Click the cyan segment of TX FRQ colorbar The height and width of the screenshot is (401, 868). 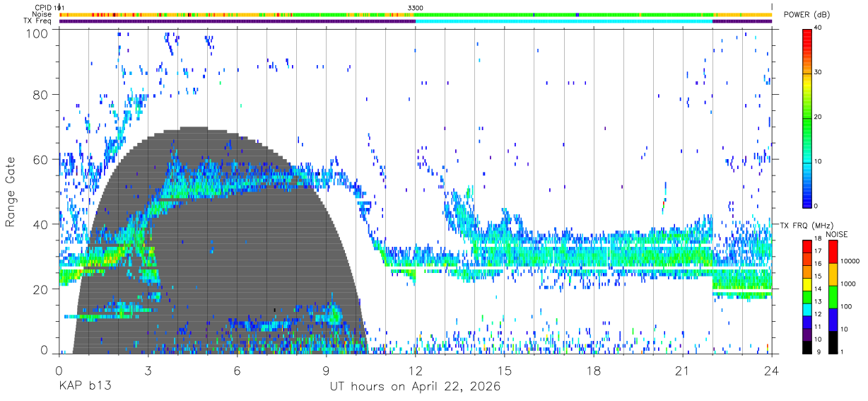pyautogui.click(x=807, y=310)
